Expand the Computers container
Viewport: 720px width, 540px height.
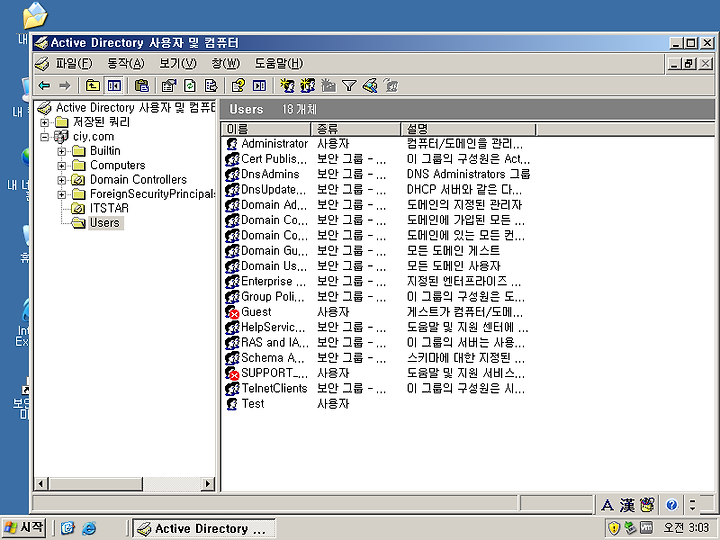pyautogui.click(x=62, y=165)
